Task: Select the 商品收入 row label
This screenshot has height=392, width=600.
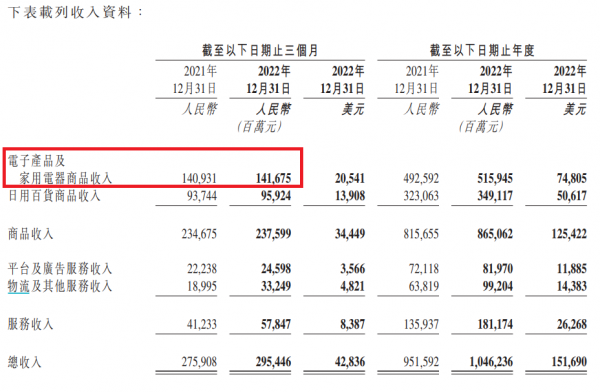Action: 31,234
